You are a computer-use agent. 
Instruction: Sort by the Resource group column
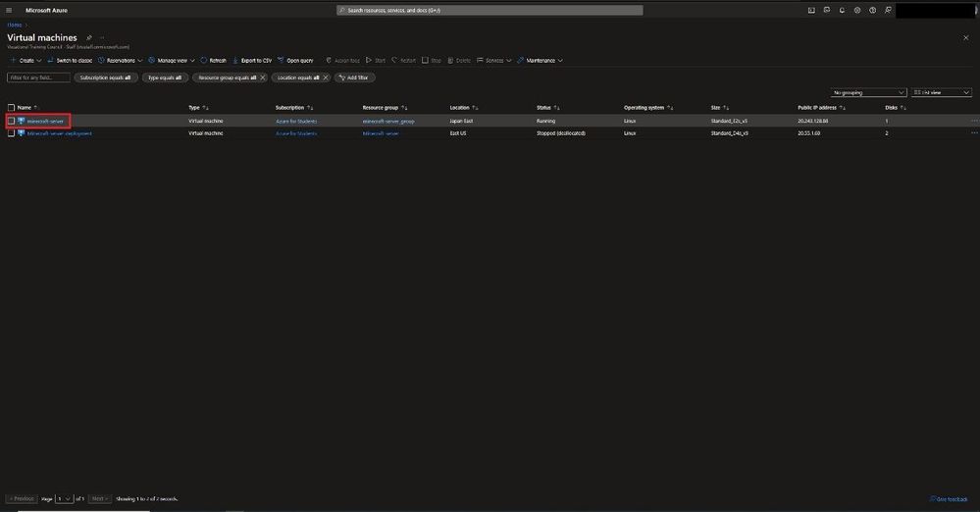coord(385,108)
